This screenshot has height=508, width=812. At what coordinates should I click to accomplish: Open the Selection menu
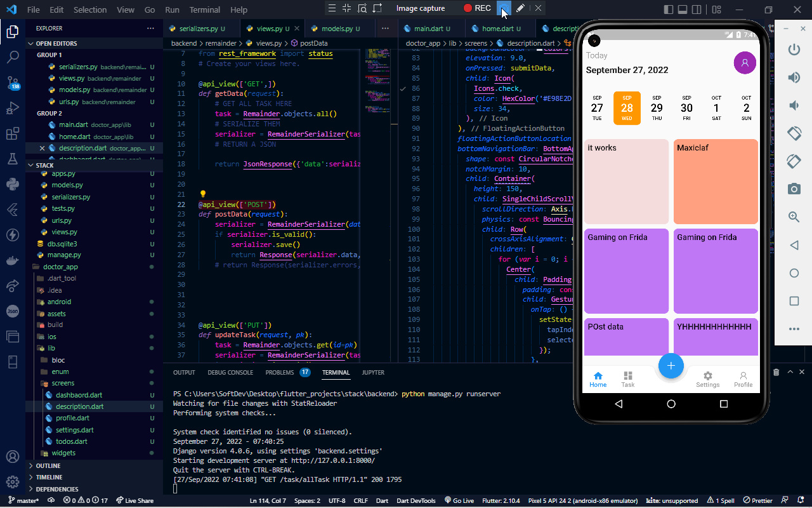(90, 10)
